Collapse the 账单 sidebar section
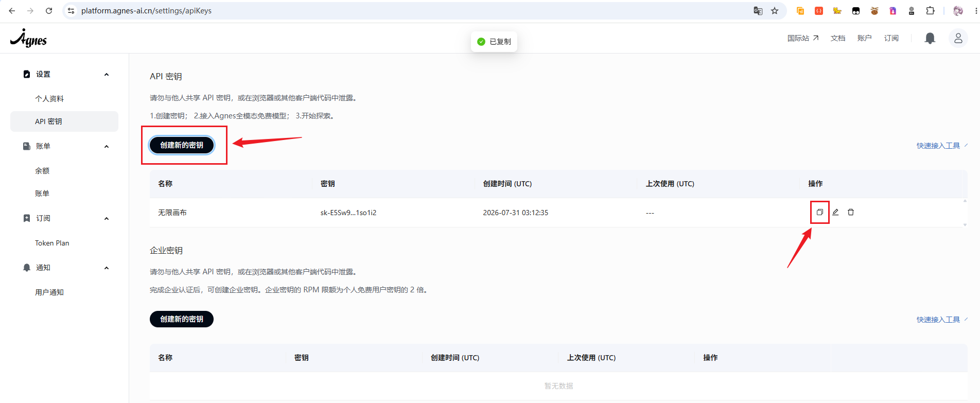The image size is (980, 403). (107, 146)
